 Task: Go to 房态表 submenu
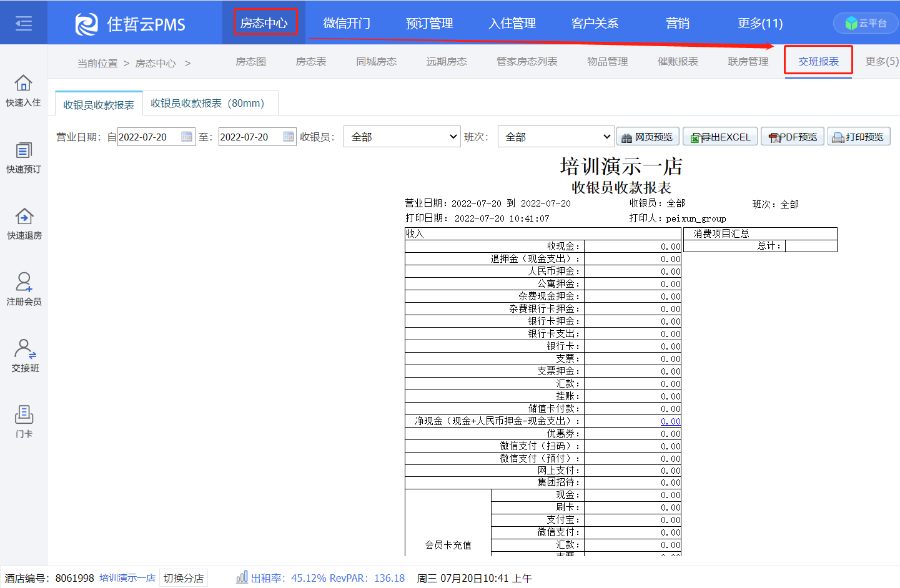311,61
